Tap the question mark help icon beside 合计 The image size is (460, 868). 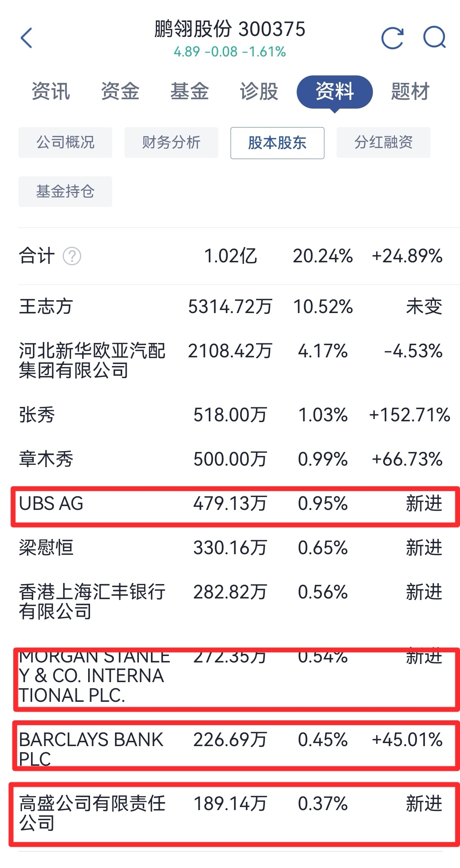pyautogui.click(x=72, y=256)
